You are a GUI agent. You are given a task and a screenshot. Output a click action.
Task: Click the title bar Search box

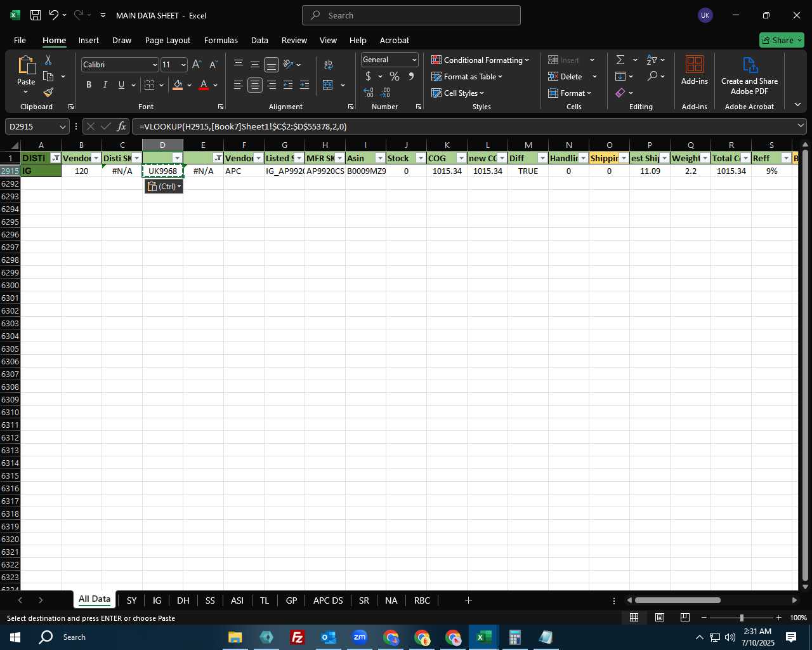[x=411, y=15]
